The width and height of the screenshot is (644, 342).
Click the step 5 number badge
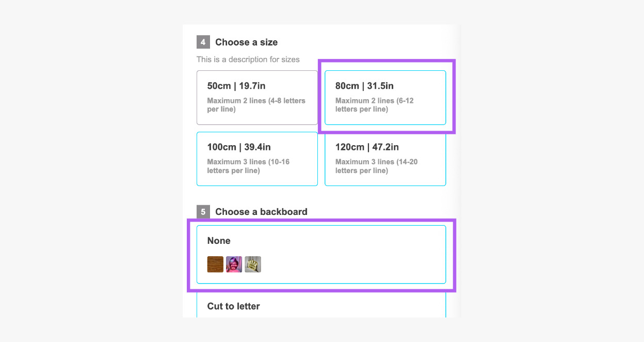point(203,212)
